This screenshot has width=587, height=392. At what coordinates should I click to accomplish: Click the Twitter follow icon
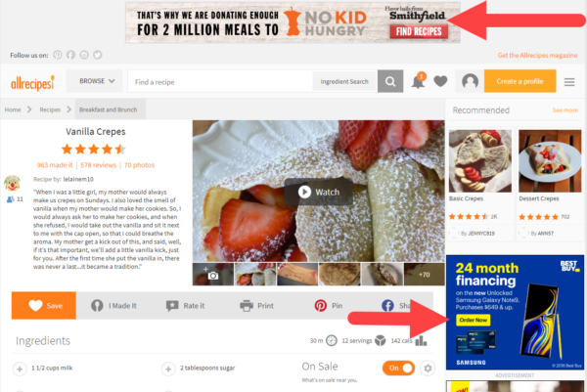(97, 55)
